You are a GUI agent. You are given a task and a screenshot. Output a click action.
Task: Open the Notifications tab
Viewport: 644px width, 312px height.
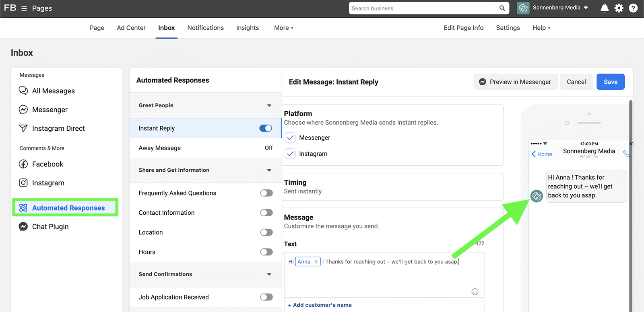tap(205, 28)
